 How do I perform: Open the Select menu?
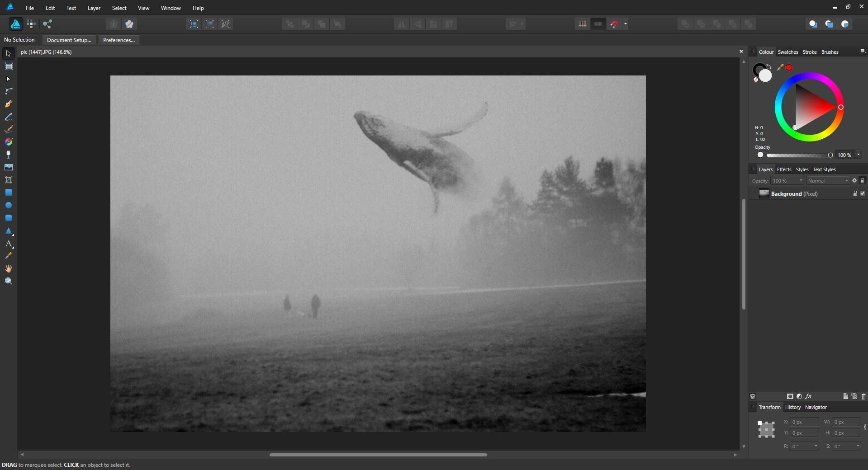coord(119,8)
